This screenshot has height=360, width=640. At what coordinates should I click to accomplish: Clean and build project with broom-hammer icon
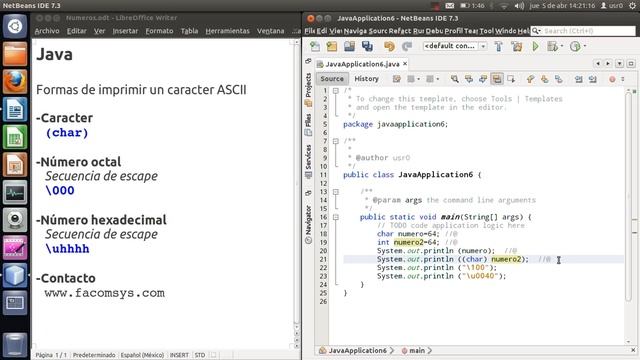[x=517, y=46]
